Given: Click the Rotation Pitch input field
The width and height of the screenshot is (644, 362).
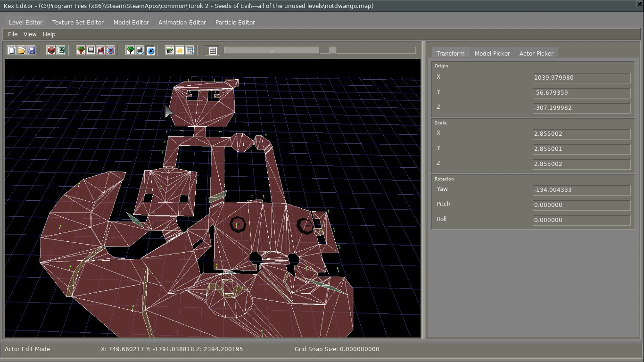Looking at the screenshot, I should [x=581, y=205].
